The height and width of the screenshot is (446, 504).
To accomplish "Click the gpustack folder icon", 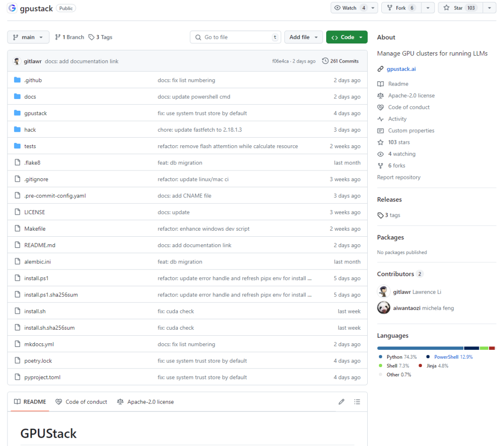I will click(17, 113).
